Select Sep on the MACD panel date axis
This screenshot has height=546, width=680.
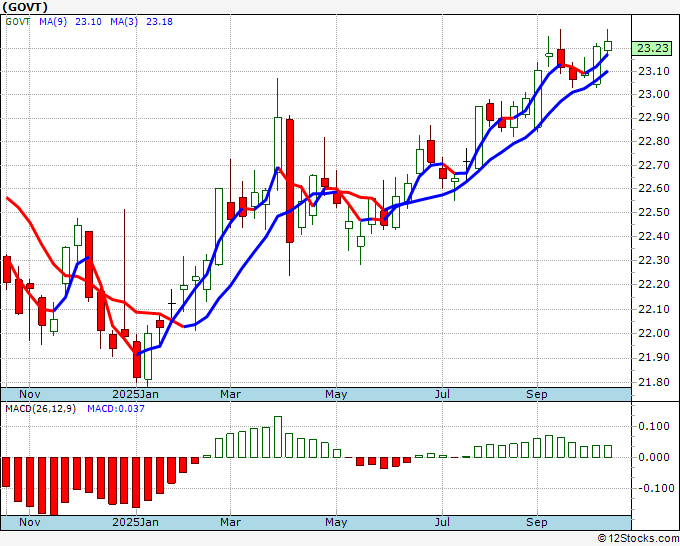[537, 522]
